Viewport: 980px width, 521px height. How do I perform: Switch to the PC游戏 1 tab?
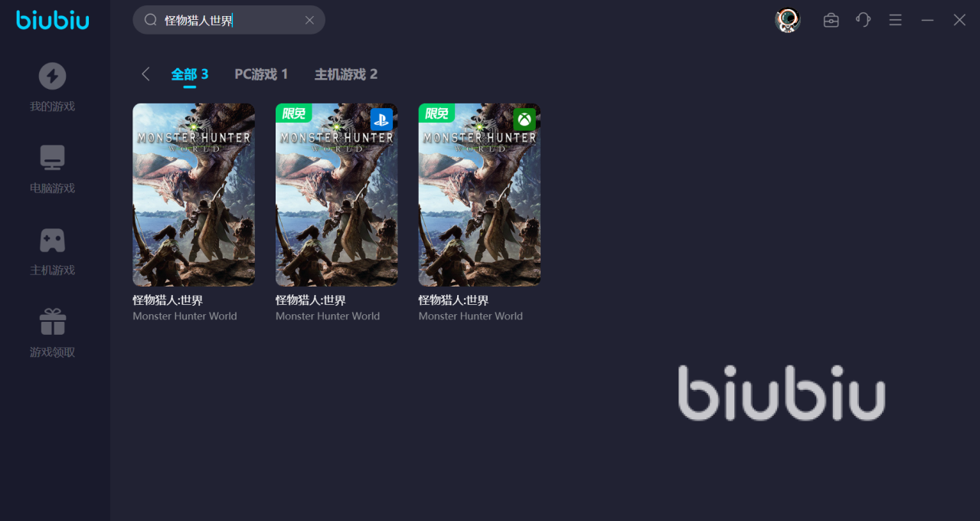tap(261, 74)
